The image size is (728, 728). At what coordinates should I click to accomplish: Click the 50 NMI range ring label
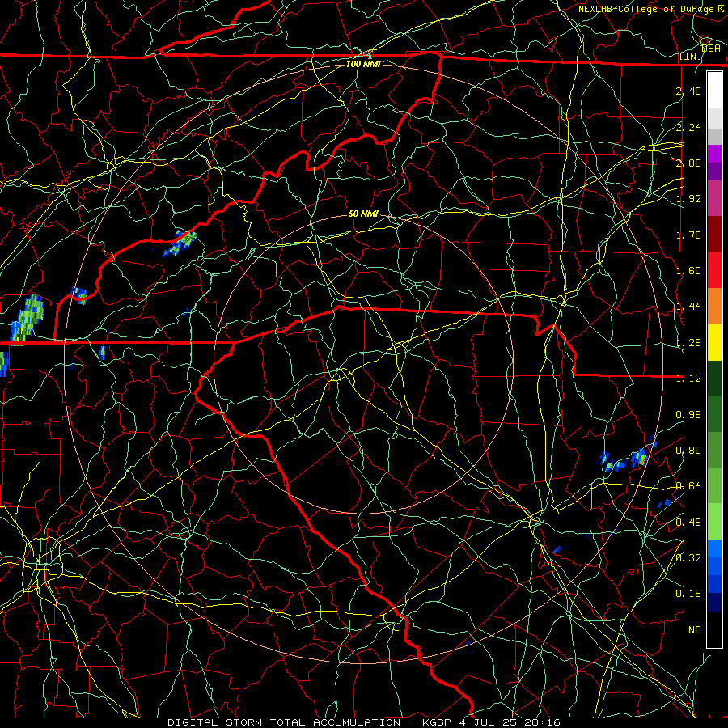(x=363, y=214)
